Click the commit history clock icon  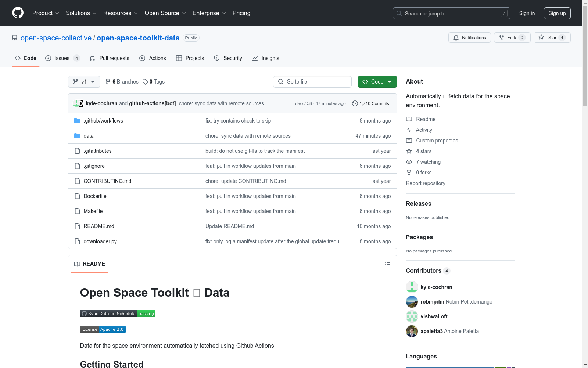point(355,103)
